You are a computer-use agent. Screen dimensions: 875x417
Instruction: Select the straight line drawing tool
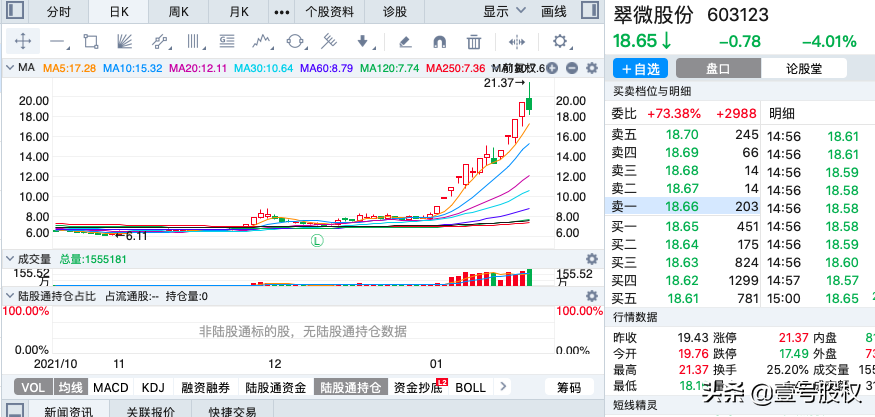coord(57,41)
